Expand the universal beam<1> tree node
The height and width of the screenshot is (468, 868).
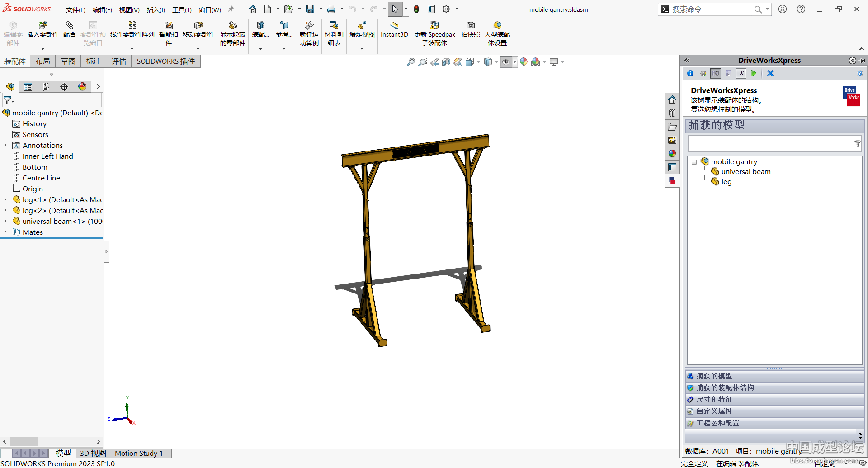(x=5, y=221)
